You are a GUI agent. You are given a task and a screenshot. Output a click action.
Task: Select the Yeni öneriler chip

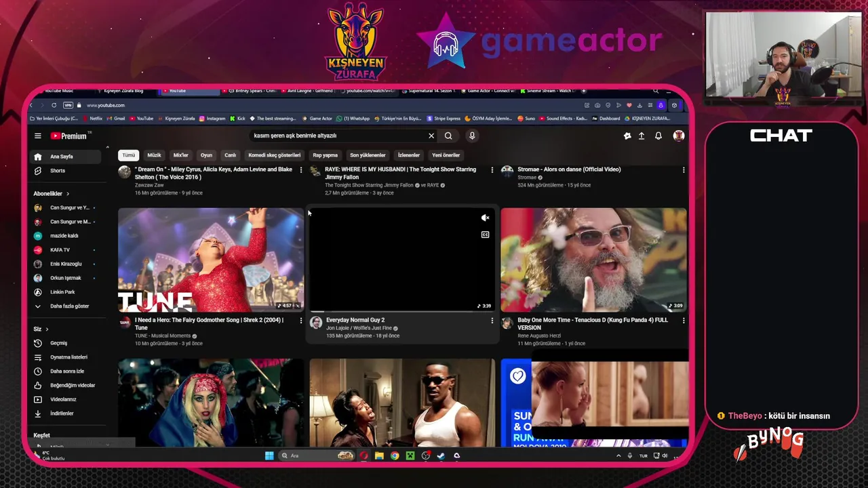446,155
